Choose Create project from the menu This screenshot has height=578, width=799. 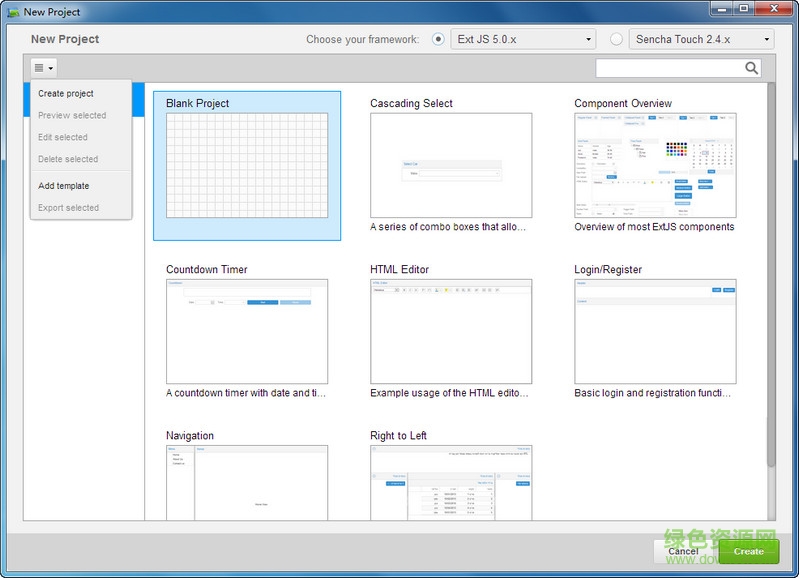click(66, 94)
